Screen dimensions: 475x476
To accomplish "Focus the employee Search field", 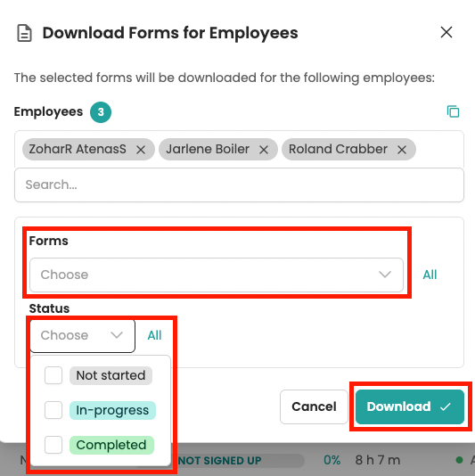I will 239,185.
